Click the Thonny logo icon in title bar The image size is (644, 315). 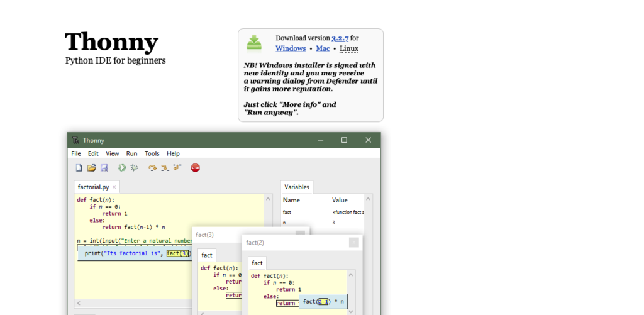[75, 140]
